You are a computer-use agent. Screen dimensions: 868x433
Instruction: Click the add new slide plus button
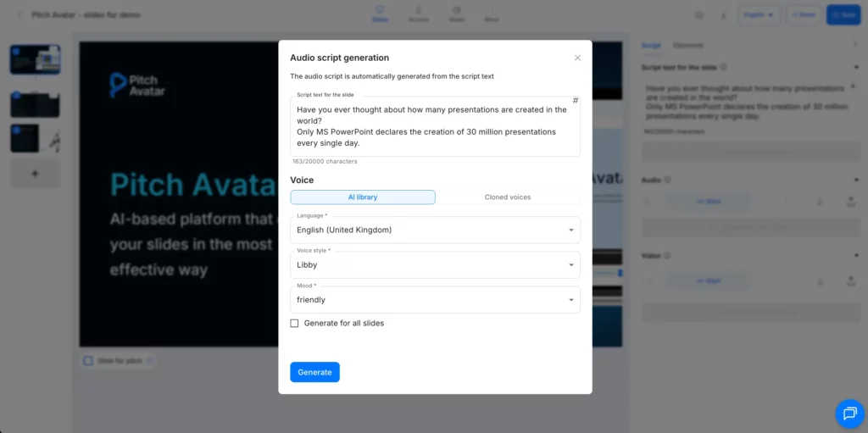35,173
